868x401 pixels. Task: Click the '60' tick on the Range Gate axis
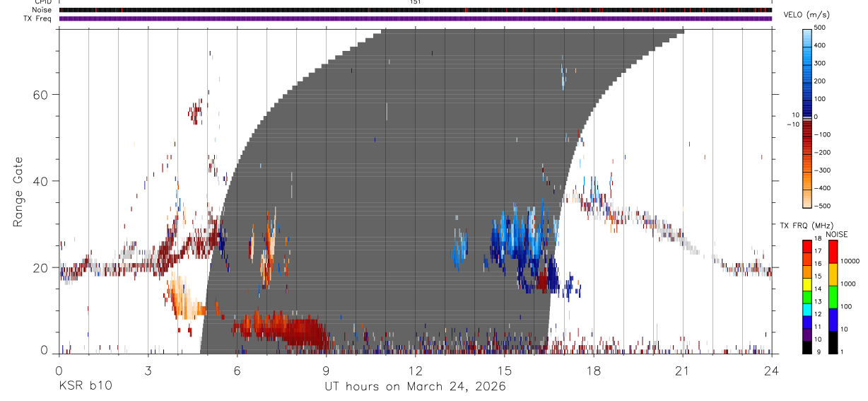pos(40,94)
